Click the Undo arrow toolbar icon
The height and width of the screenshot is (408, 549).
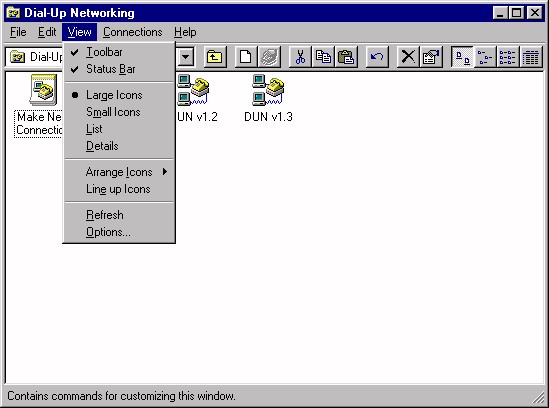tap(377, 56)
